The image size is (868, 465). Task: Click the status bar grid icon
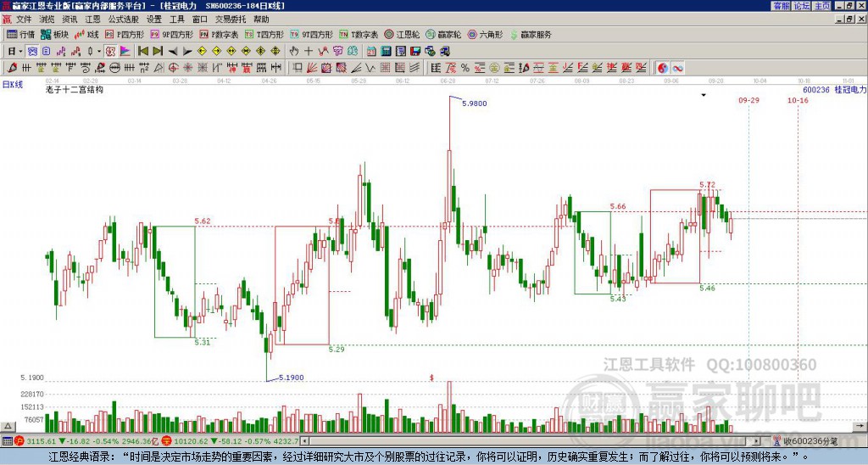(7, 441)
